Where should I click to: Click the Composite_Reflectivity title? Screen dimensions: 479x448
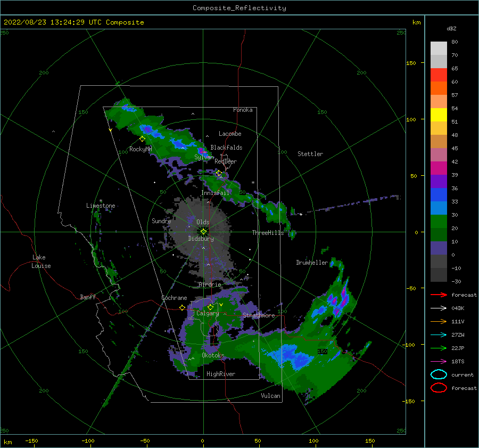(x=240, y=8)
